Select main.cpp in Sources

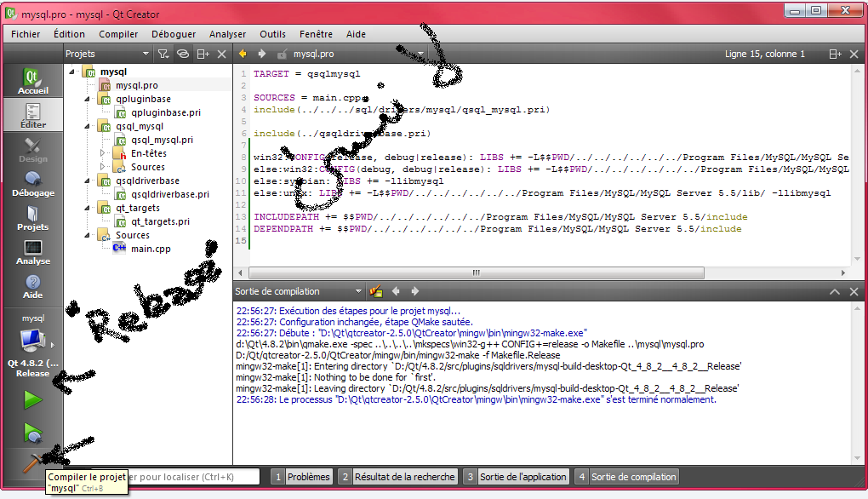[151, 249]
